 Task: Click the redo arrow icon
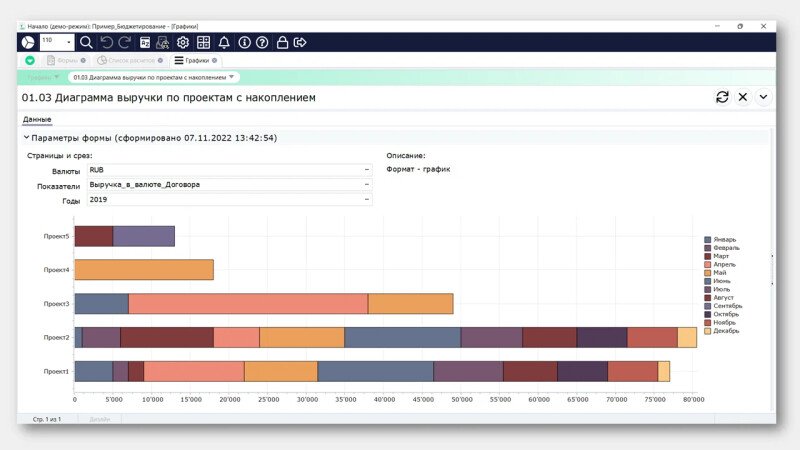[125, 42]
